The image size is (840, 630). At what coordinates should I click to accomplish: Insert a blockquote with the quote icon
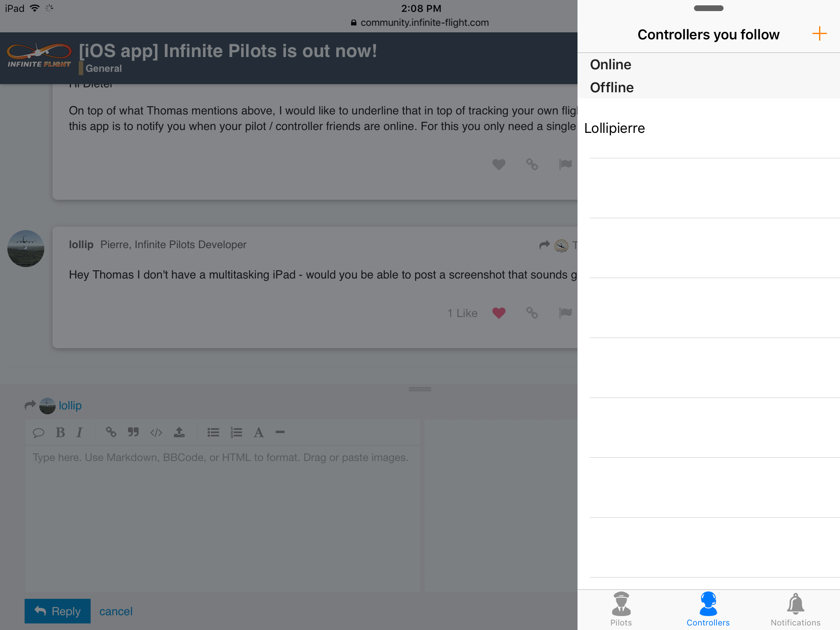pos(133,432)
